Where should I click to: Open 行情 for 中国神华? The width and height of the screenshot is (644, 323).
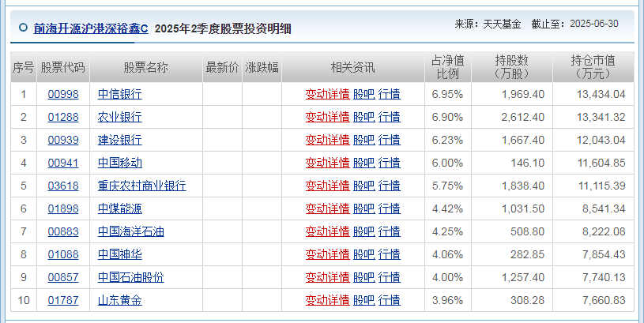click(x=390, y=255)
